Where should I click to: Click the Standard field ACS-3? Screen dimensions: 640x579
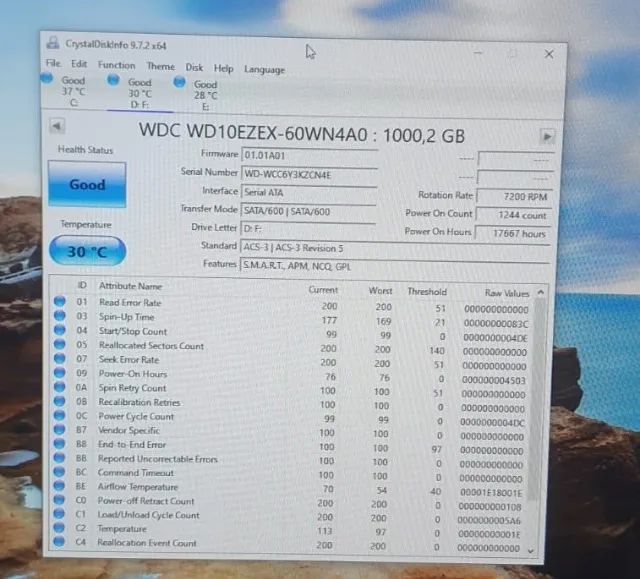(395, 248)
